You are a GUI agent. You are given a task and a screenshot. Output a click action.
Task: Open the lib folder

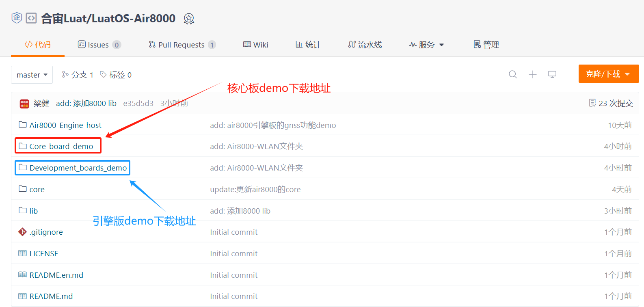coord(34,211)
